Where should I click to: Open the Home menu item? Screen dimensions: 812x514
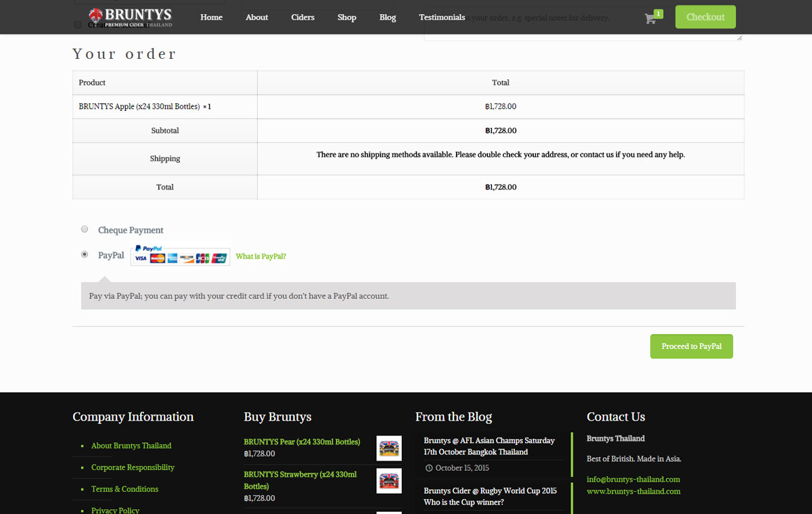211,17
